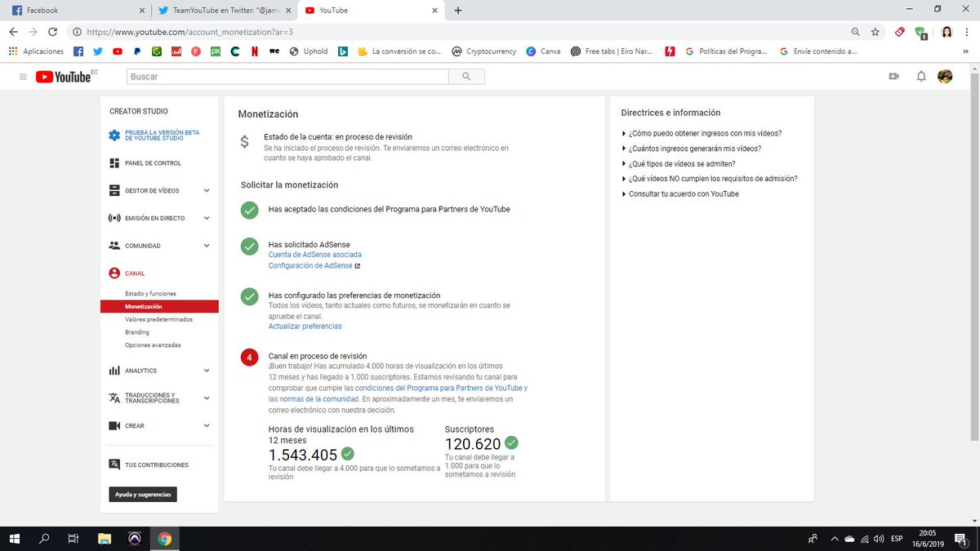Viewport: 980px width, 551px height.
Task: Open the taskbar Action Center notifications
Action: 960,539
